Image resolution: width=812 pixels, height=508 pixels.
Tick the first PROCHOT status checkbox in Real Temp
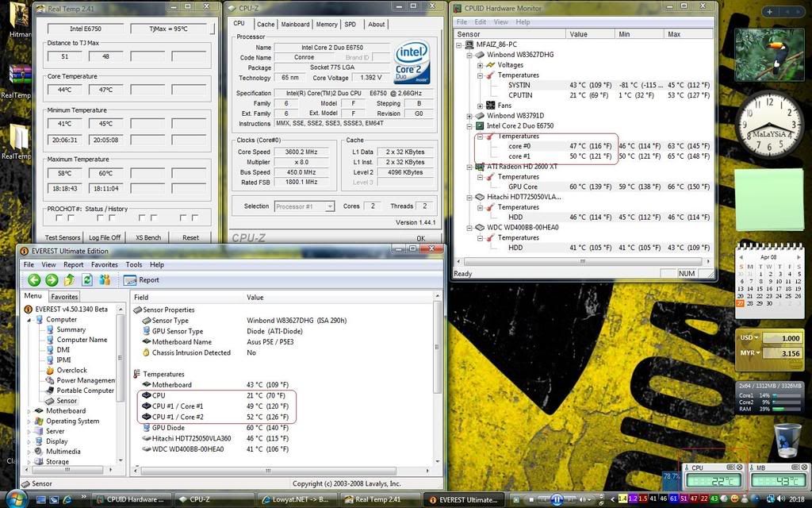(59, 217)
